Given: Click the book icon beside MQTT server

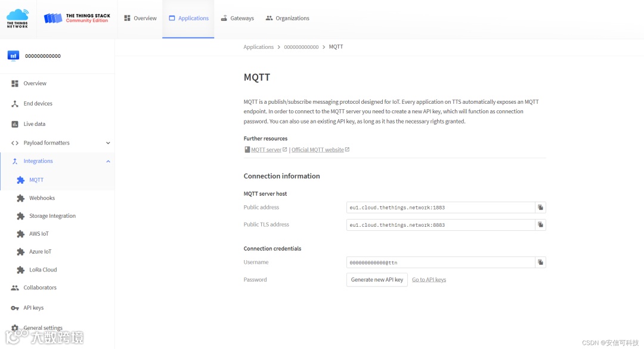Looking at the screenshot, I should coord(247,150).
